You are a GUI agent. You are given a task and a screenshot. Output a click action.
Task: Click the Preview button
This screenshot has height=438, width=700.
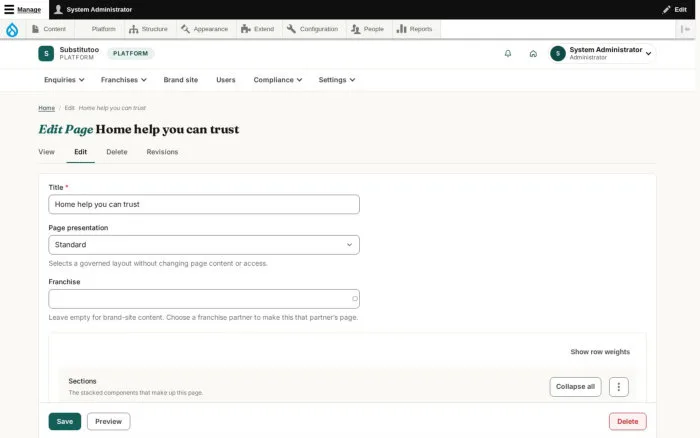point(108,421)
